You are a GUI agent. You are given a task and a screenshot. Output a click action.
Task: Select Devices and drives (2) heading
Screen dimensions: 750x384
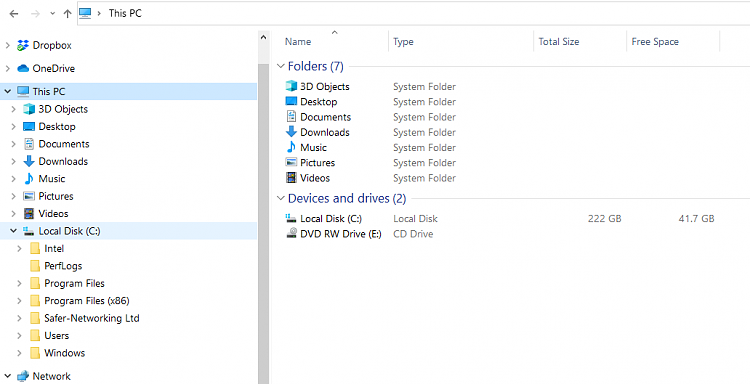point(347,198)
